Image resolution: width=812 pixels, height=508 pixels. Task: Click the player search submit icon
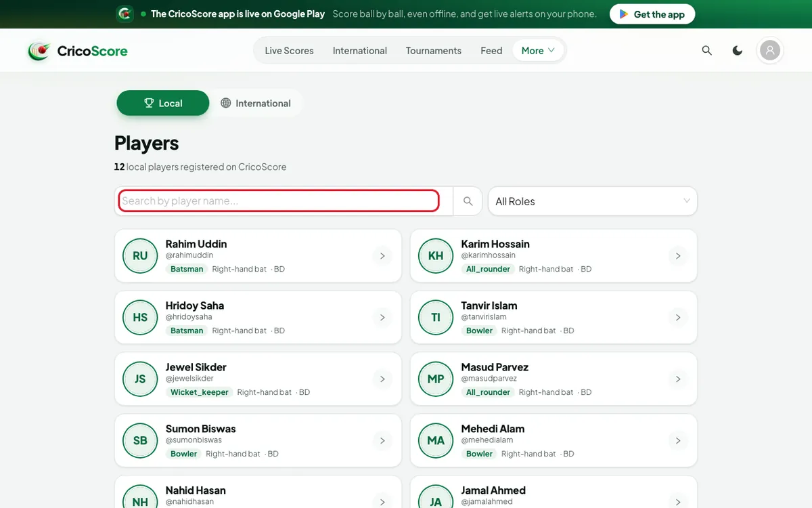pyautogui.click(x=468, y=201)
